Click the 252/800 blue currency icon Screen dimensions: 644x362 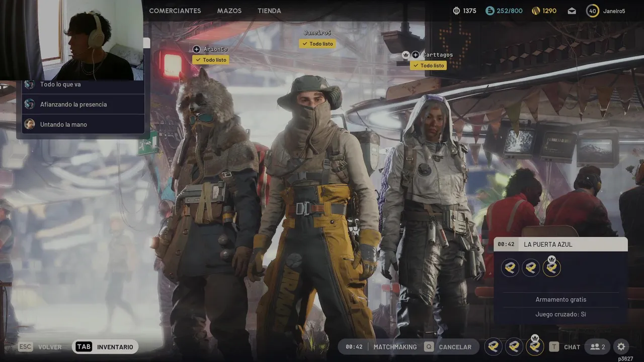490,11
